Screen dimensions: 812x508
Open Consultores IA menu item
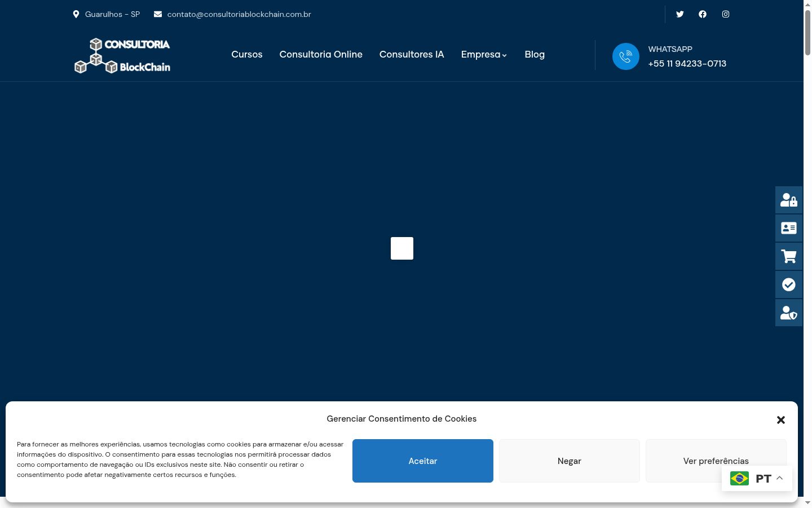[412, 54]
